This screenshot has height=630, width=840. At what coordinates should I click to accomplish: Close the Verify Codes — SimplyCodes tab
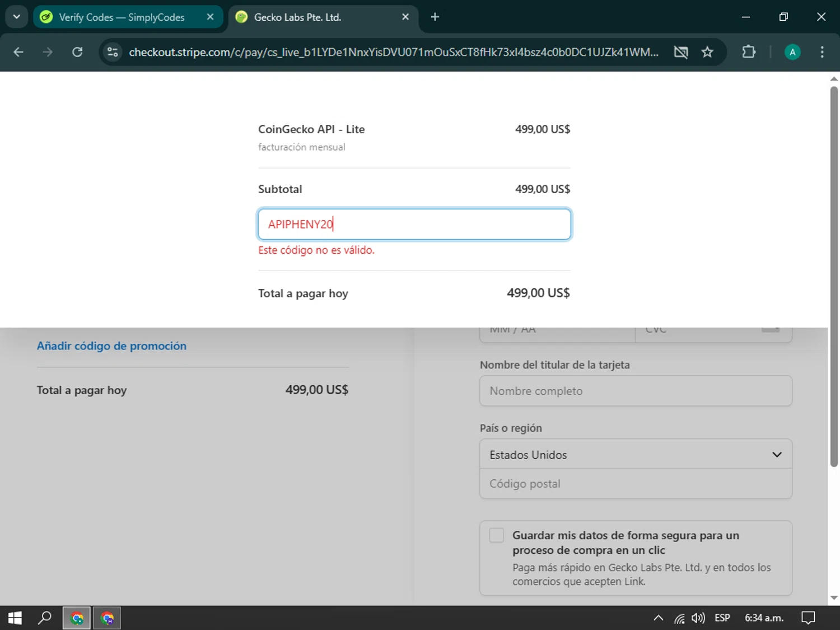click(210, 17)
